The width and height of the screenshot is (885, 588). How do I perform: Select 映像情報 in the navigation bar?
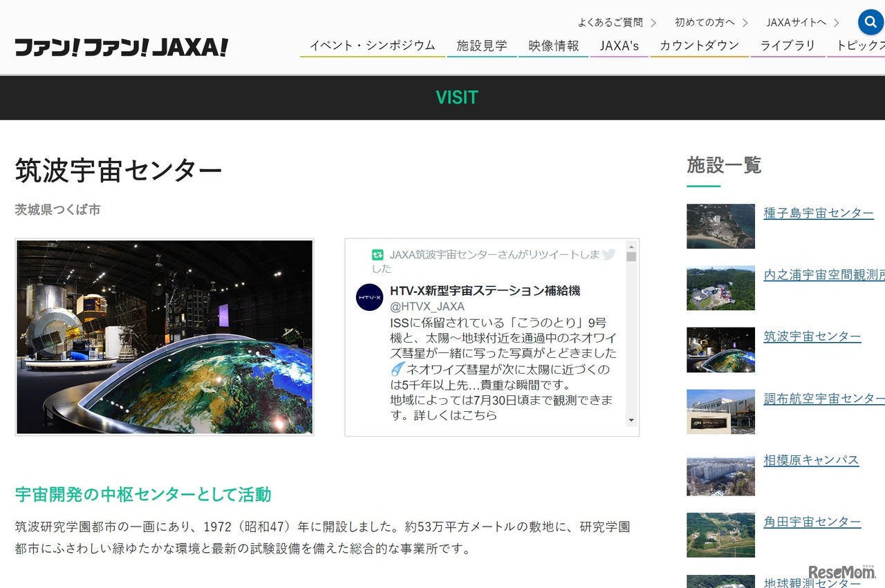click(x=553, y=46)
